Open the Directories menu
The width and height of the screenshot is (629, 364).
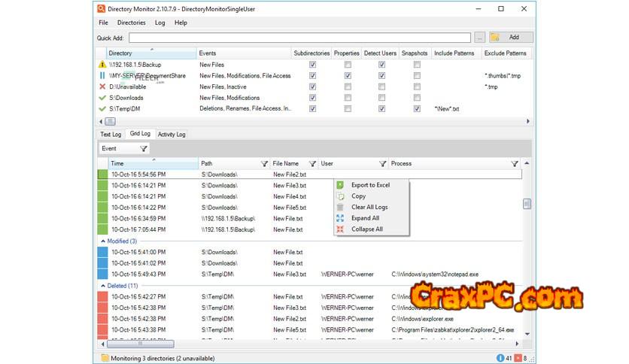(132, 23)
